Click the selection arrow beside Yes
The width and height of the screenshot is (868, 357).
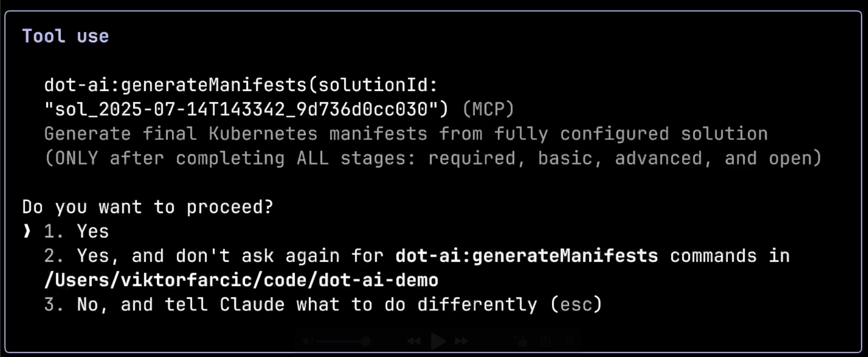click(x=27, y=231)
